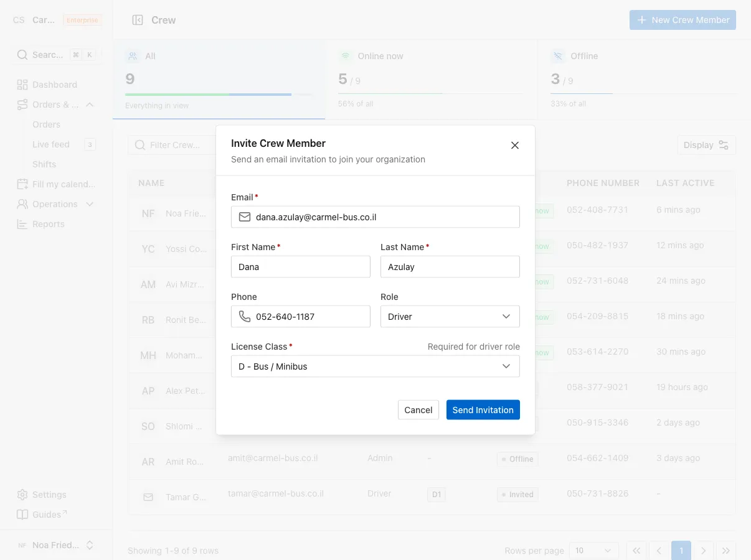Click email amit@carmel-bus.co.il
This screenshot has height=560, width=751.
tap(273, 458)
